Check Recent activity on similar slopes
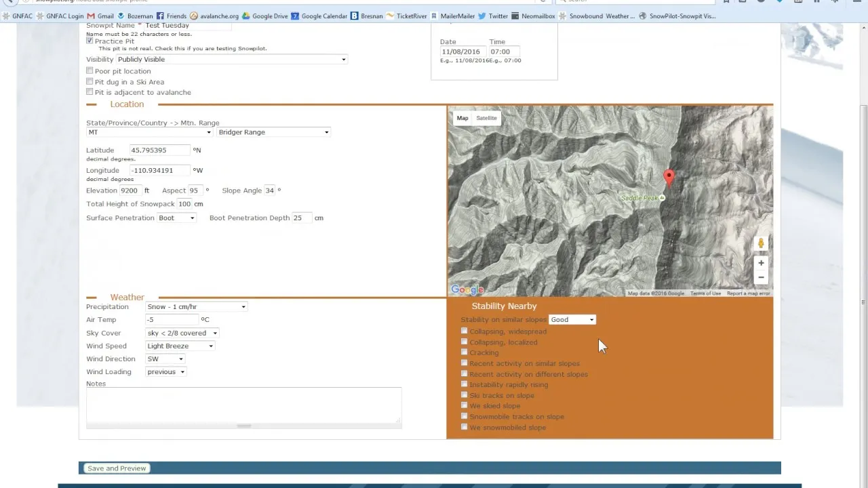Screen dimensions: 868x488 (x=465, y=363)
